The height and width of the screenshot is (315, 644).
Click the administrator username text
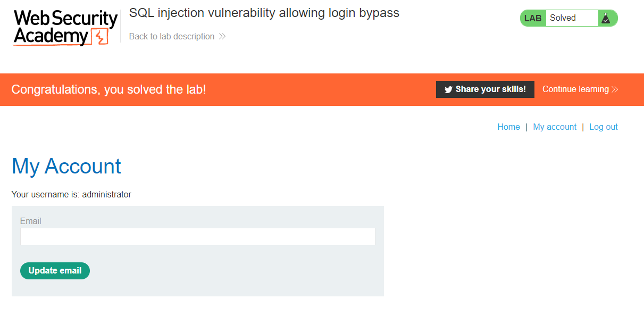tap(106, 194)
